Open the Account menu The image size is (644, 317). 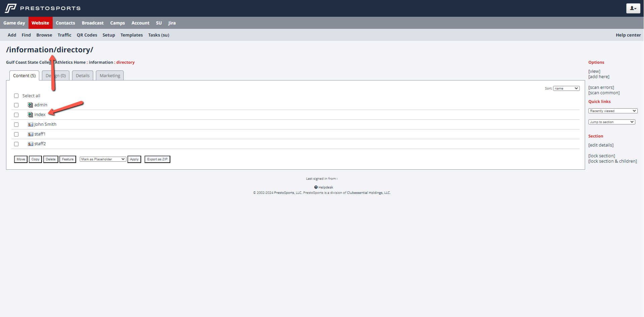coord(140,23)
